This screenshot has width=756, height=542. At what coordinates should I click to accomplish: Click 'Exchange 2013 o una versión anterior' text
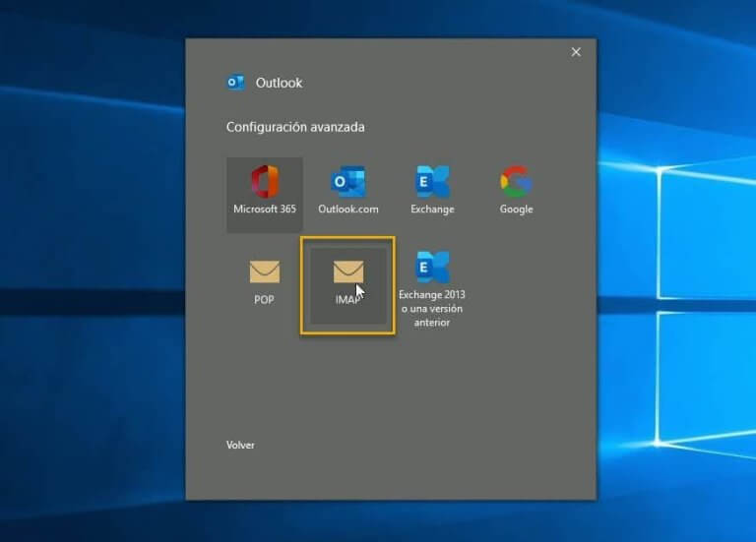[x=432, y=308]
